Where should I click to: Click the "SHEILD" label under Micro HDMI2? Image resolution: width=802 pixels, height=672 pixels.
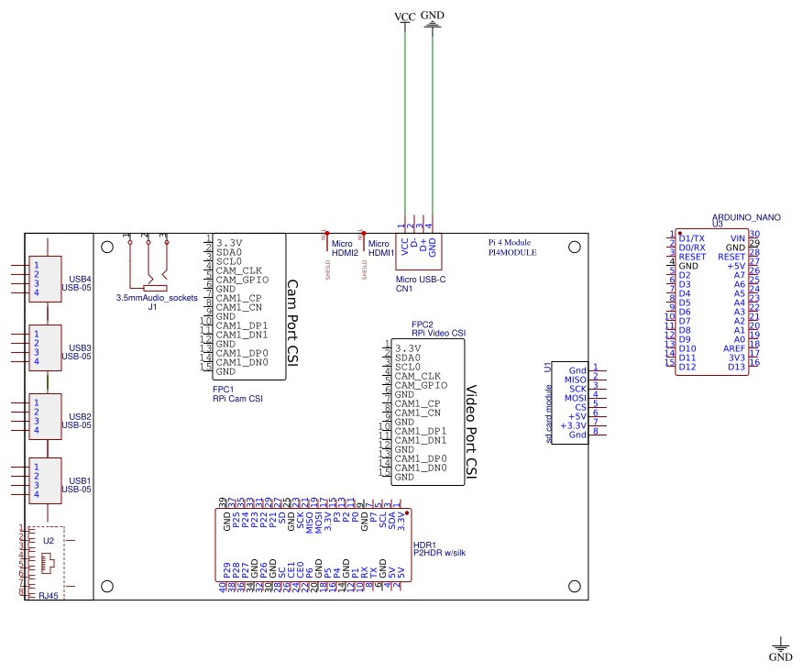(328, 270)
